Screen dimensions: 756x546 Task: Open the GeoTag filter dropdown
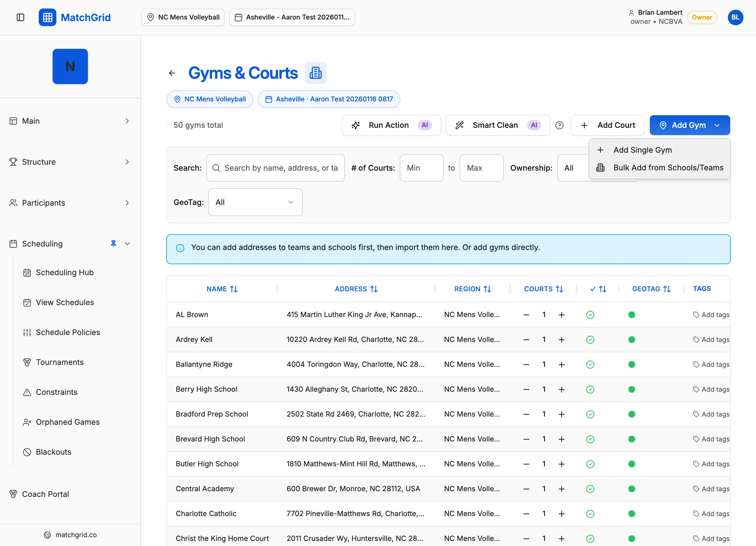click(x=255, y=202)
